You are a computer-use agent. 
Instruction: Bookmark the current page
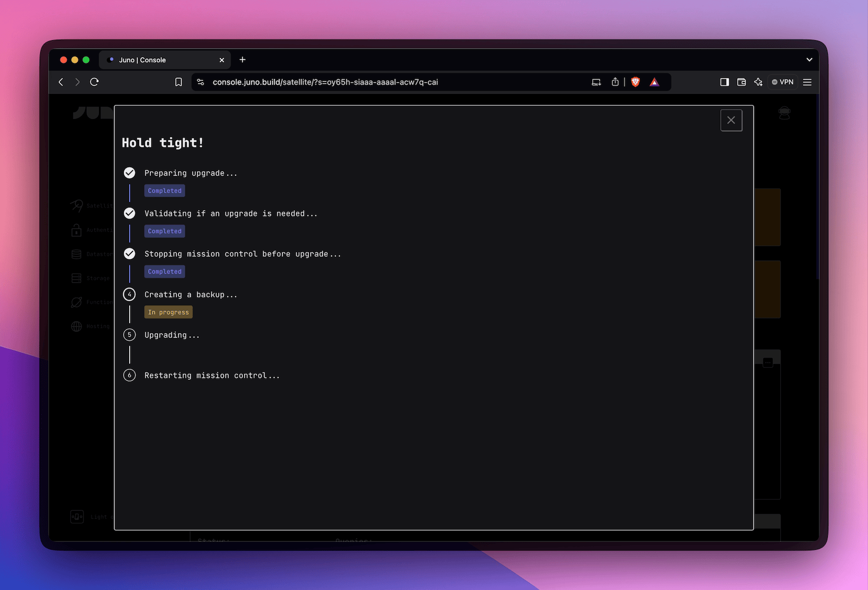[x=178, y=82]
